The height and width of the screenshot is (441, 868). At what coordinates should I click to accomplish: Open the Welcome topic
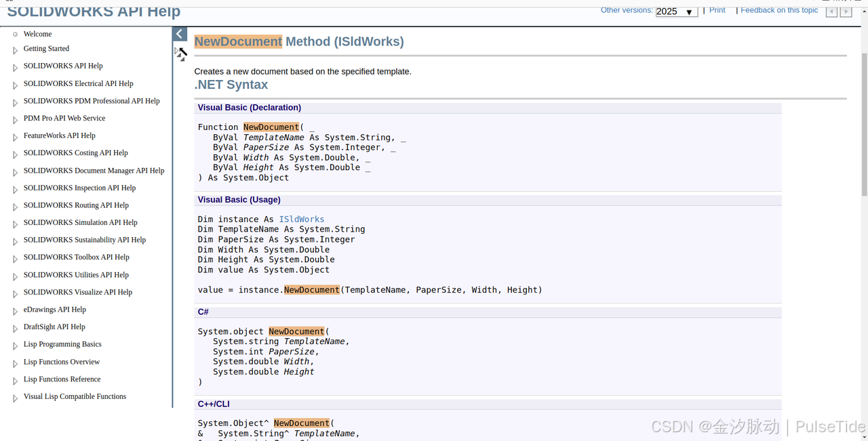[37, 34]
